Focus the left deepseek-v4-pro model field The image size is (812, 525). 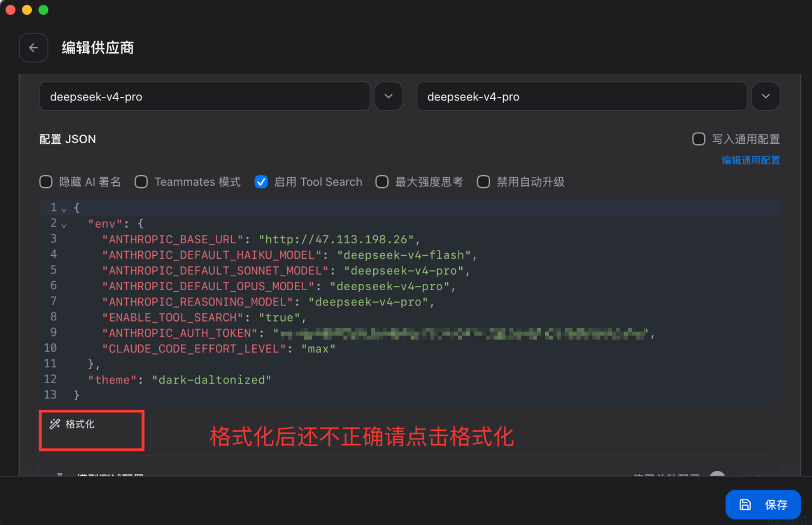[205, 96]
